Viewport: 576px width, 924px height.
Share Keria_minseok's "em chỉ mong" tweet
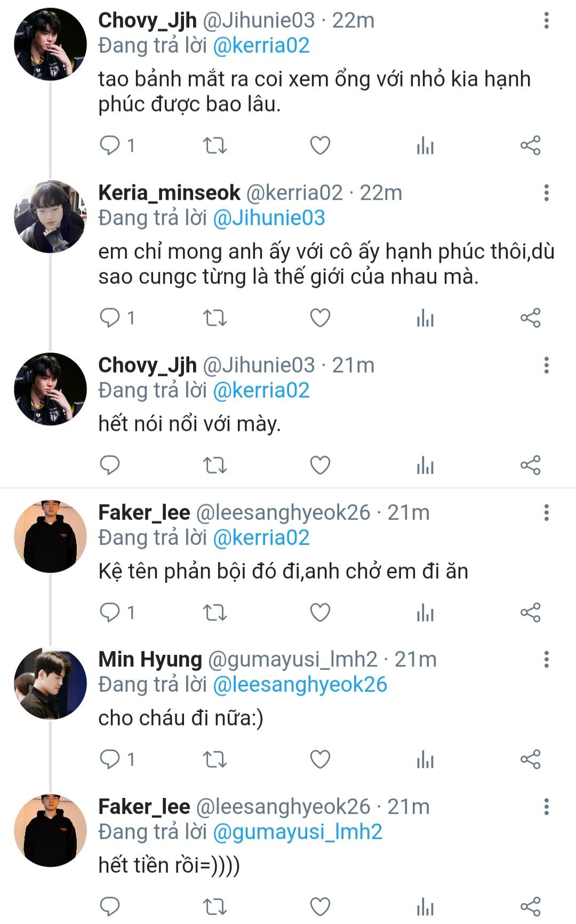tap(530, 318)
